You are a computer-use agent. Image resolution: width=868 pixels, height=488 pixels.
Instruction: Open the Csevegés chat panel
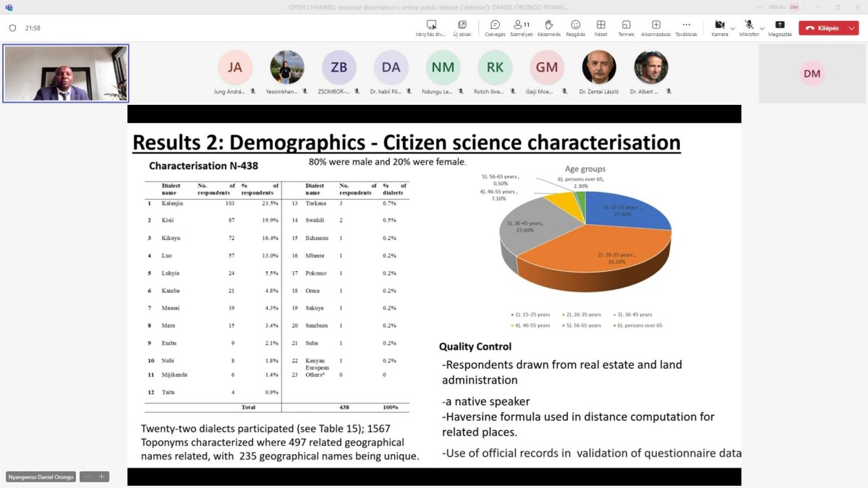click(495, 27)
